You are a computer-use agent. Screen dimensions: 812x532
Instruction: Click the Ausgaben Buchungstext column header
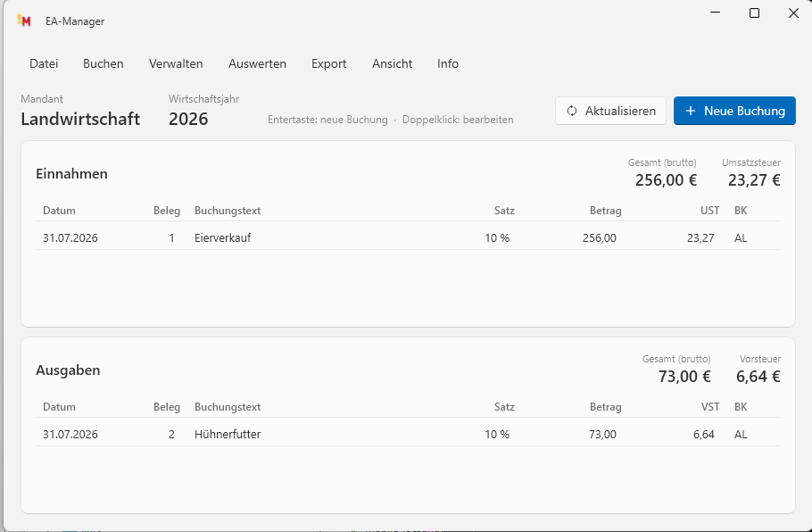coord(228,407)
